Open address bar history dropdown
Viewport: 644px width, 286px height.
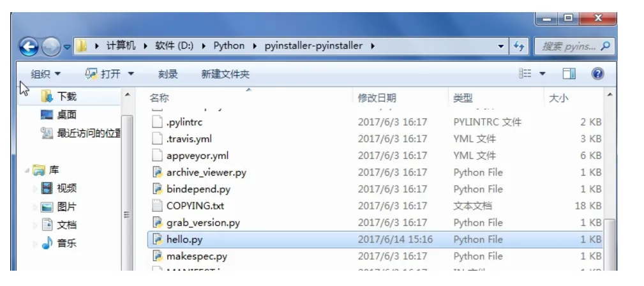(x=500, y=47)
